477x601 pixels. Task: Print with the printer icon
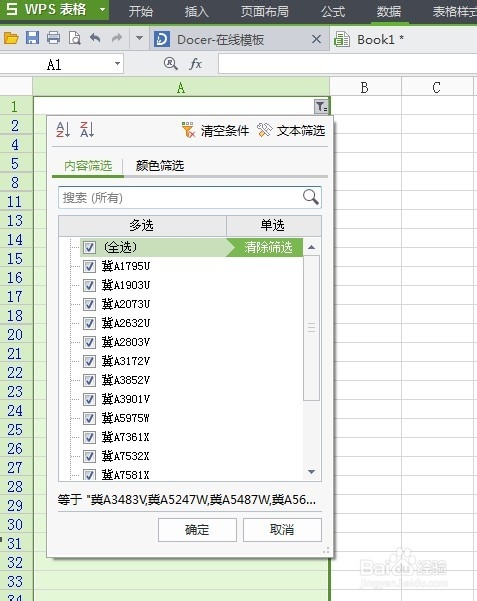(x=53, y=38)
